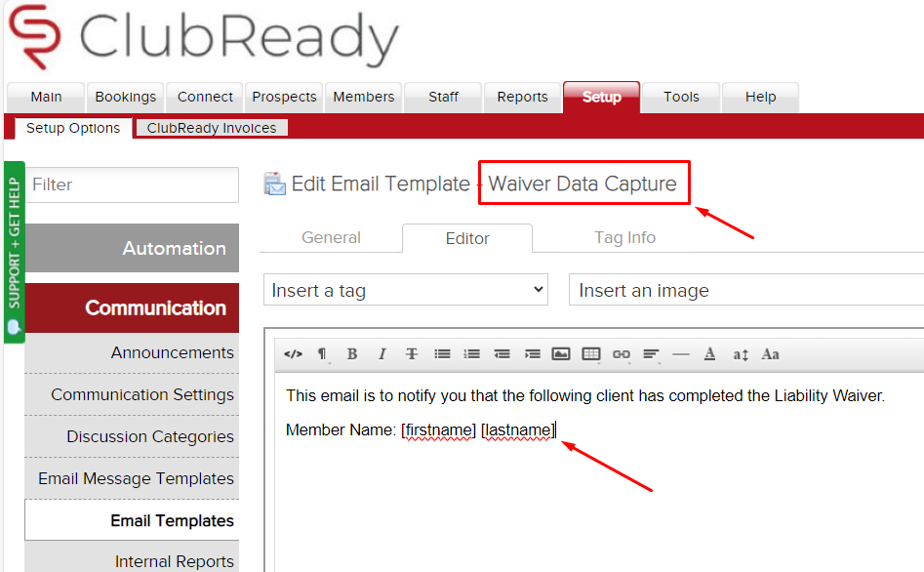This screenshot has height=572, width=924.
Task: Click the 'This email is to notify' sentence
Action: (x=585, y=395)
